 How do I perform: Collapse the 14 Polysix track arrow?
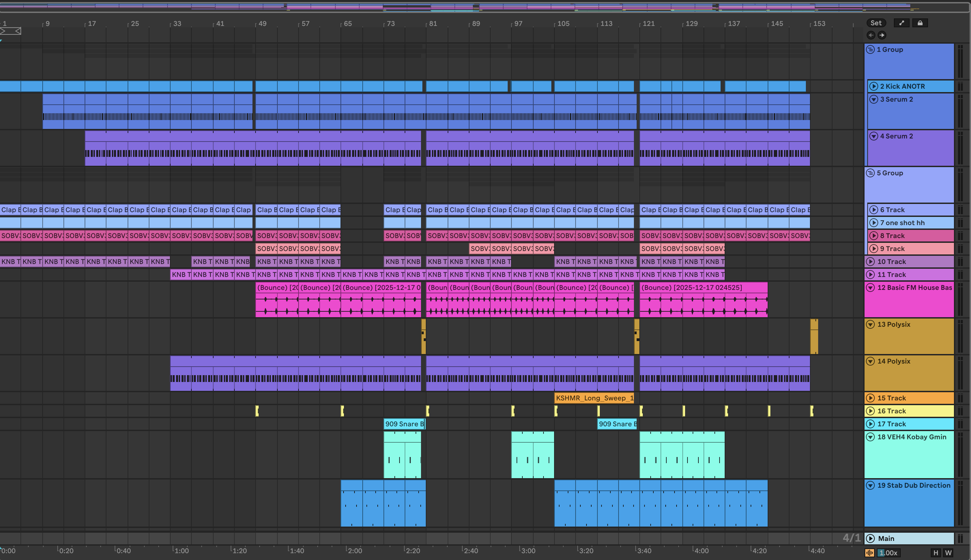pyautogui.click(x=870, y=362)
